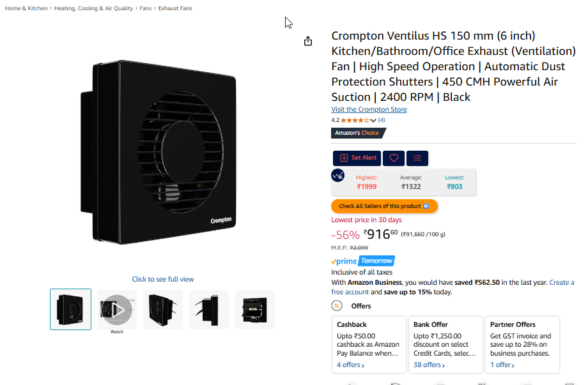Open the 4 offers cashback link
Screen dimensions: 588x385
350,365
